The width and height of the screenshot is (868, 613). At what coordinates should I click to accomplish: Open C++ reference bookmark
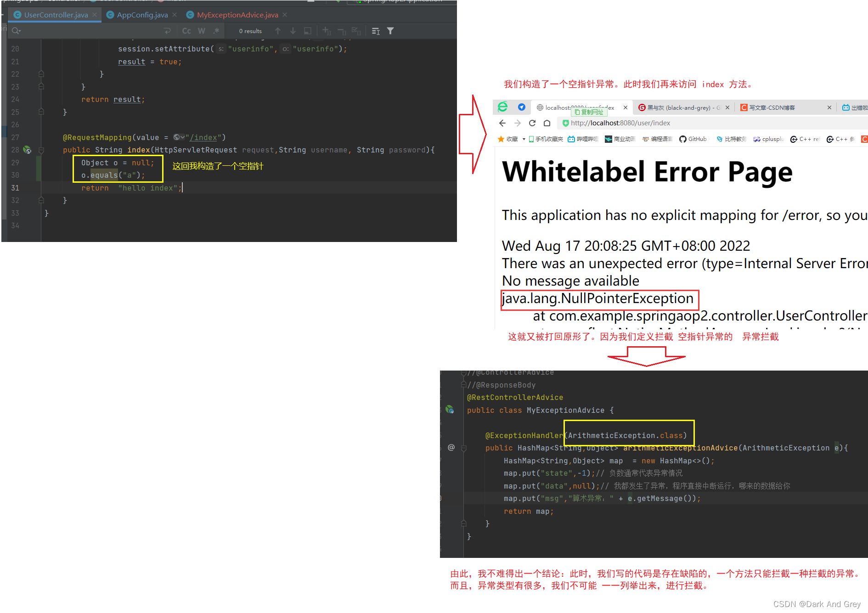click(x=805, y=139)
